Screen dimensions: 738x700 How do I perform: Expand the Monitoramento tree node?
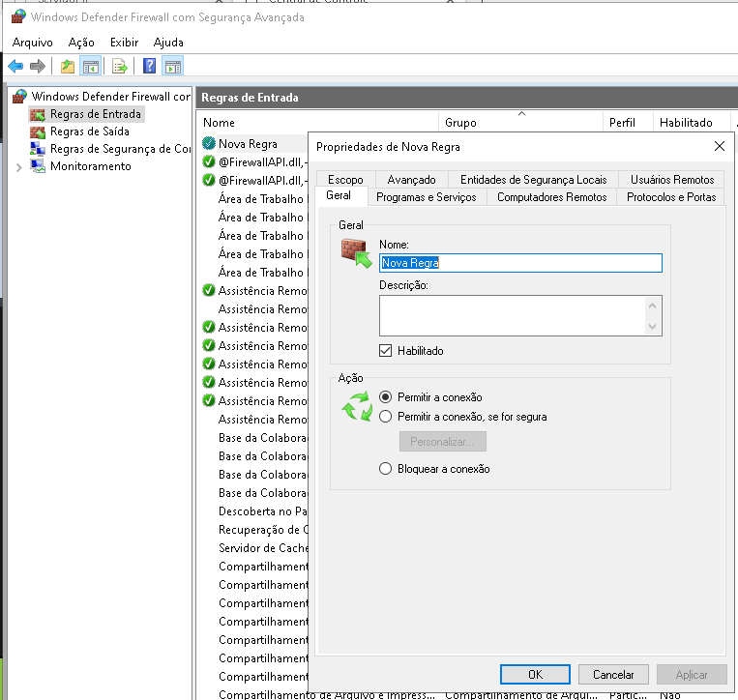point(18,167)
